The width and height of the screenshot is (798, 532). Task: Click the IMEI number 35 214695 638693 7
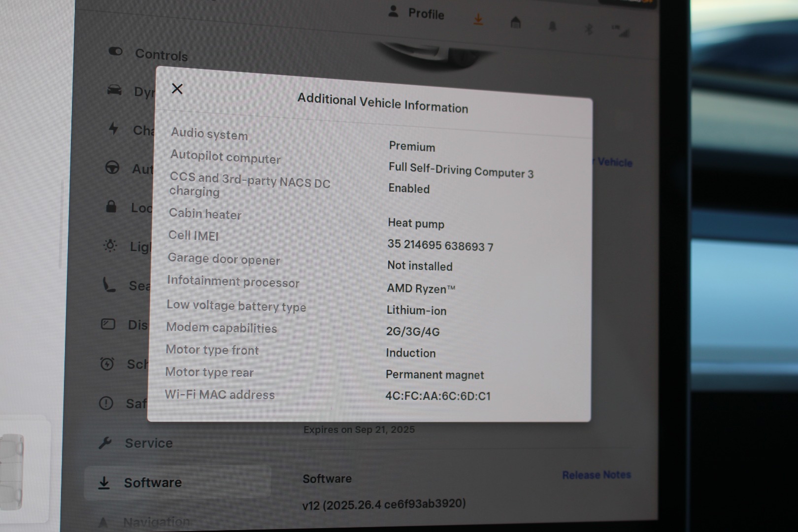440,245
